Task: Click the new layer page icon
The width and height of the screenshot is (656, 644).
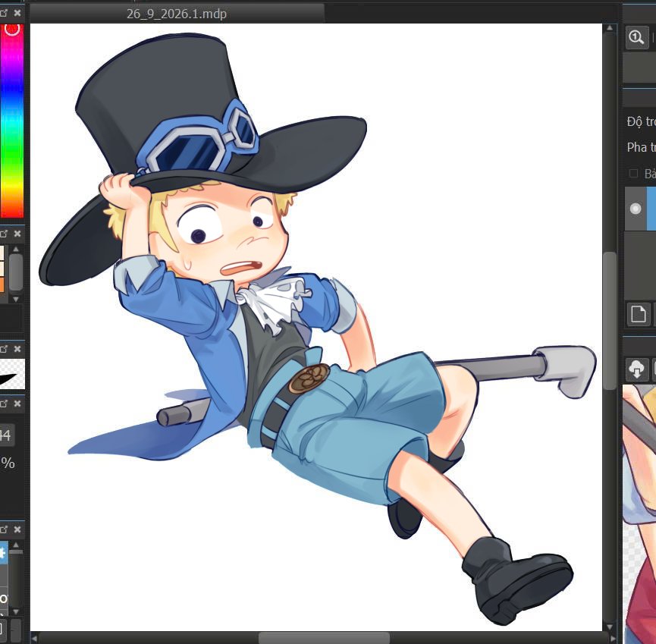Action: 639,314
